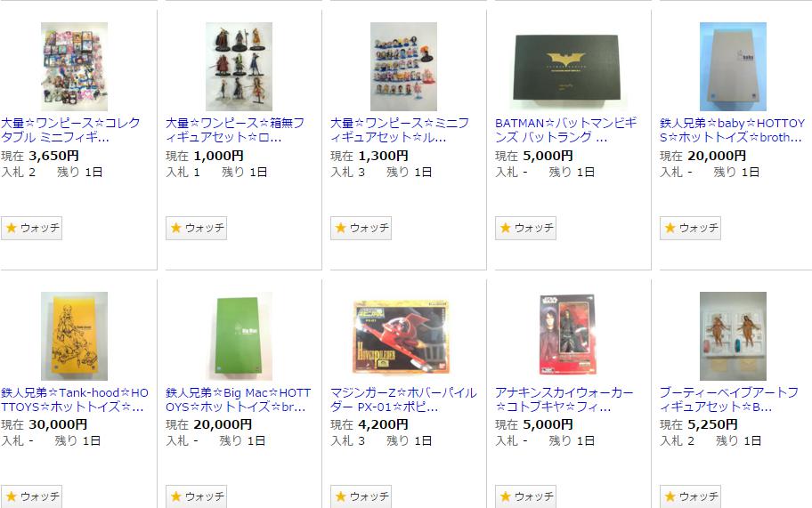Watch the BATMAN Batarang auction
This screenshot has height=508, width=812.
point(525,228)
